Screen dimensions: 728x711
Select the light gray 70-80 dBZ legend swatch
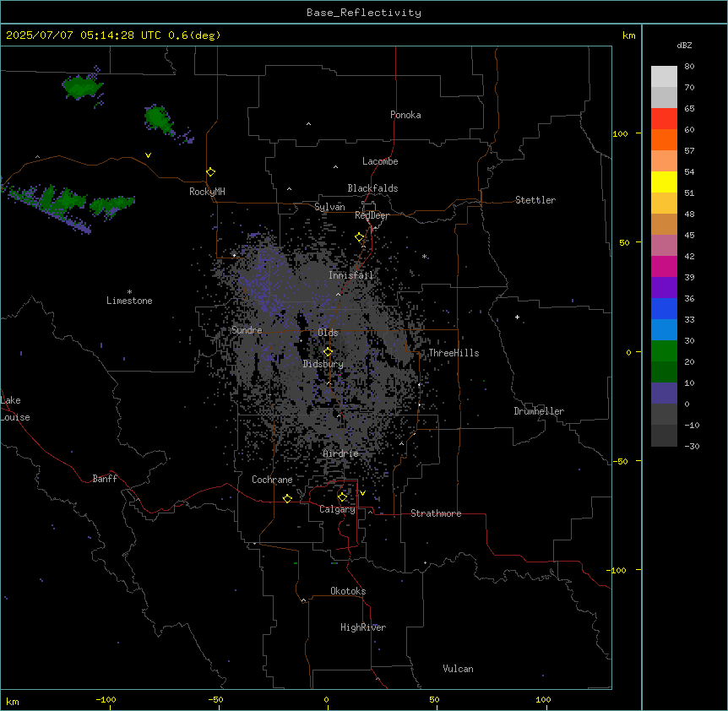pos(664,77)
